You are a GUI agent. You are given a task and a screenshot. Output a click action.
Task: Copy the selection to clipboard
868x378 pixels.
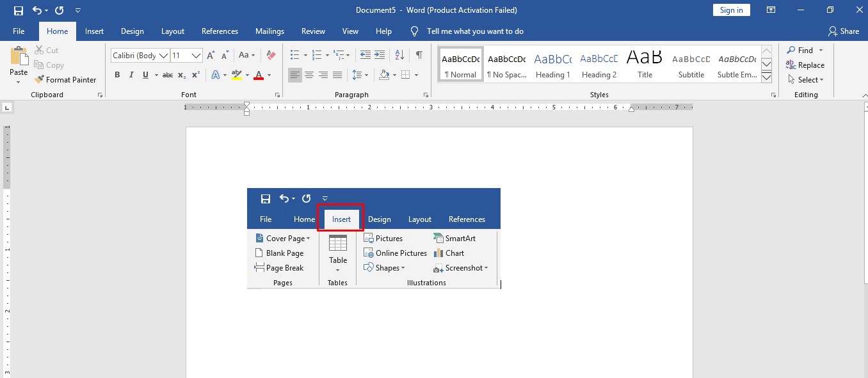coord(49,65)
